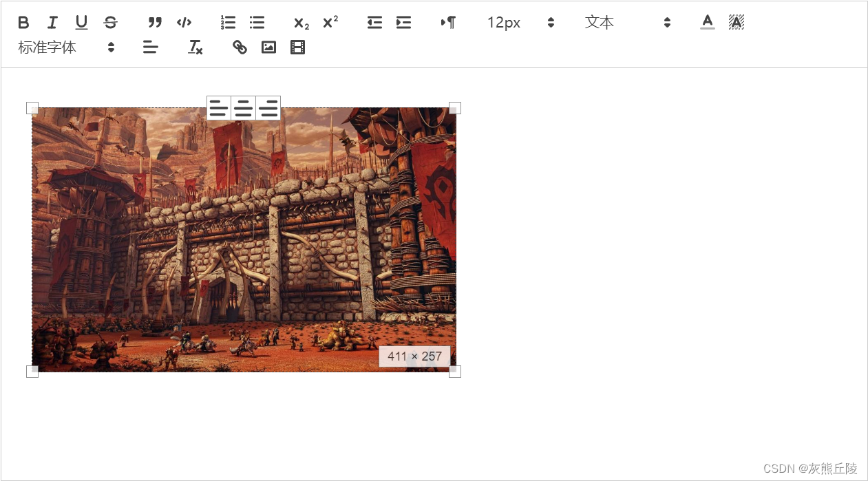Image resolution: width=868 pixels, height=481 pixels.
Task: Click the top-right image resize handle
Action: [x=455, y=108]
